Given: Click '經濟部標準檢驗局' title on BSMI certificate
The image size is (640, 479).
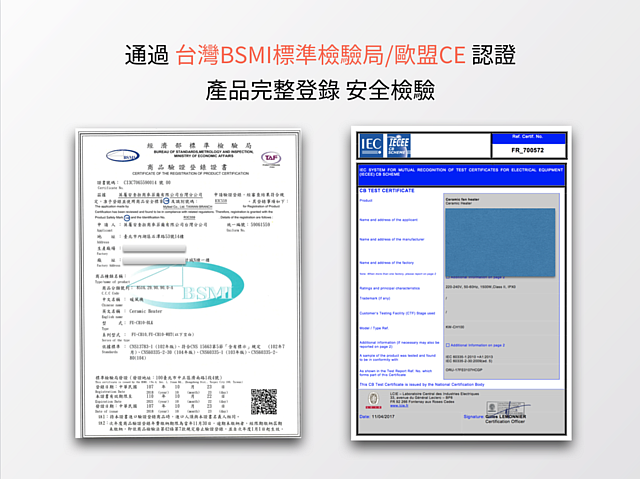Looking at the screenshot, I should coord(199,145).
